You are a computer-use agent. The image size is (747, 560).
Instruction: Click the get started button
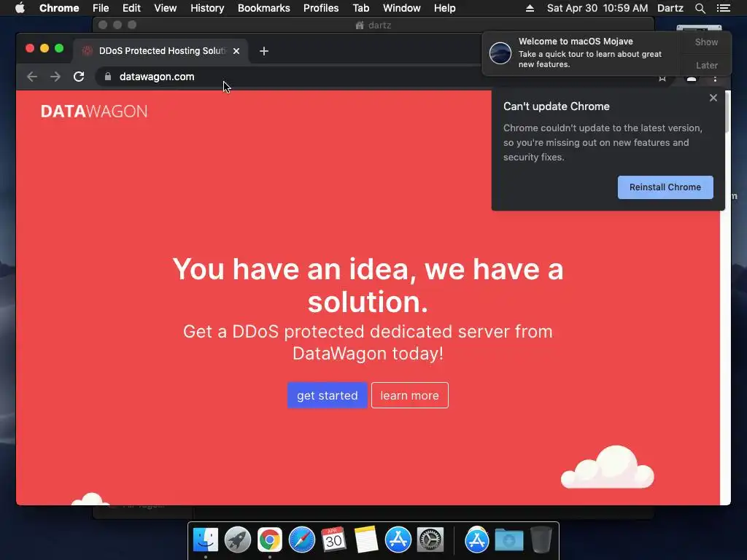click(x=328, y=395)
